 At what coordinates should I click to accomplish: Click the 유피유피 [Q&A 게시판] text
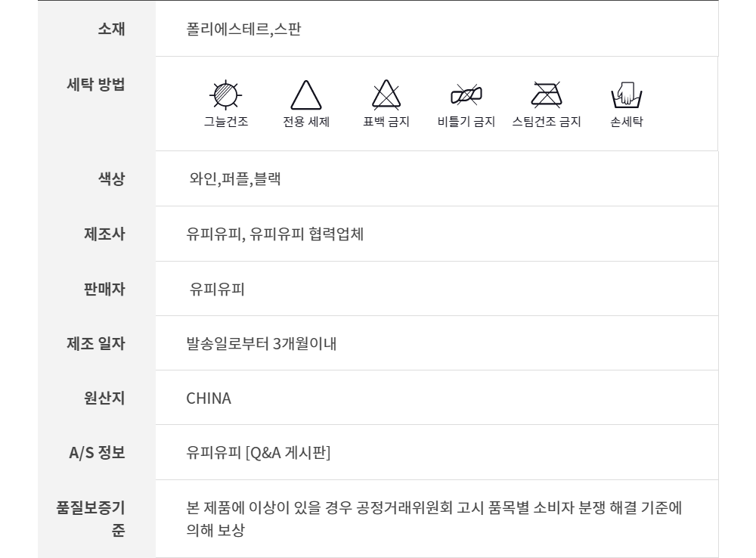coord(259,453)
